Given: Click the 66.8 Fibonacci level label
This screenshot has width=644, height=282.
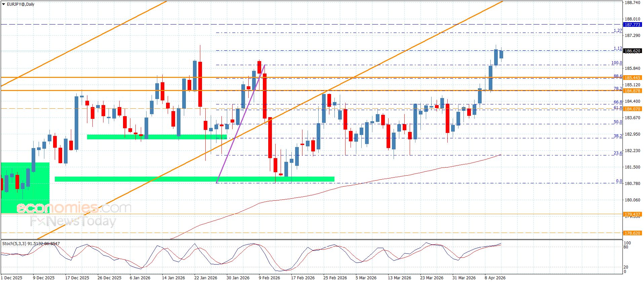Looking at the screenshot, I should tap(618, 102).
